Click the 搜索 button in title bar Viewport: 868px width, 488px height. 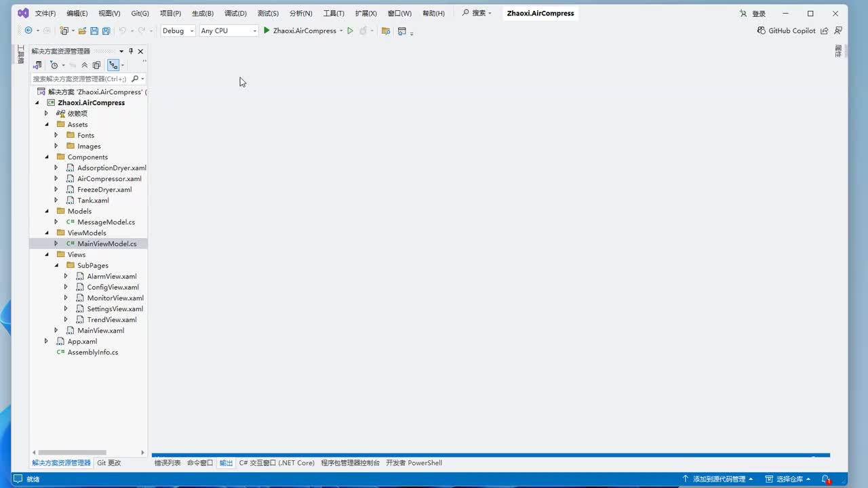[x=477, y=13]
